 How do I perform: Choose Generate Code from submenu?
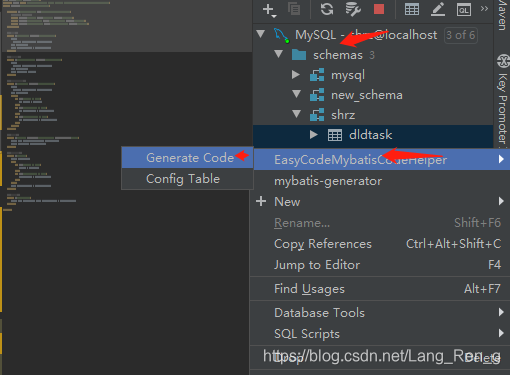pyautogui.click(x=187, y=158)
